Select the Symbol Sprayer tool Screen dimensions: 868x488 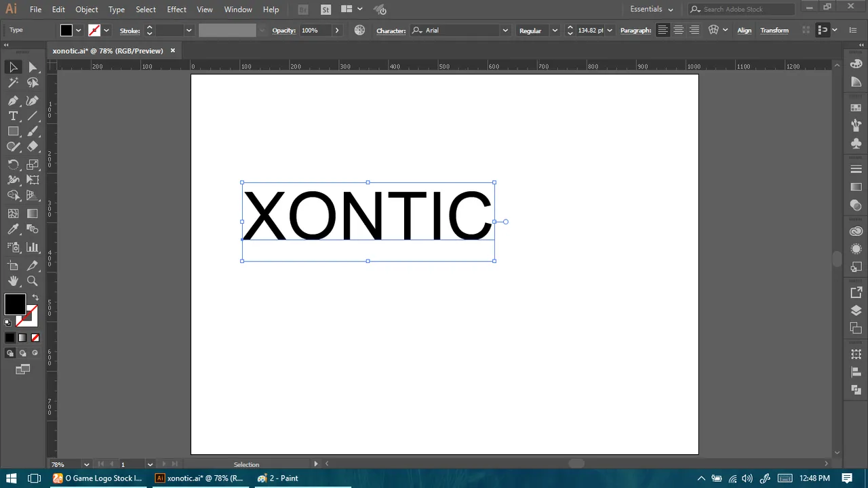point(13,247)
